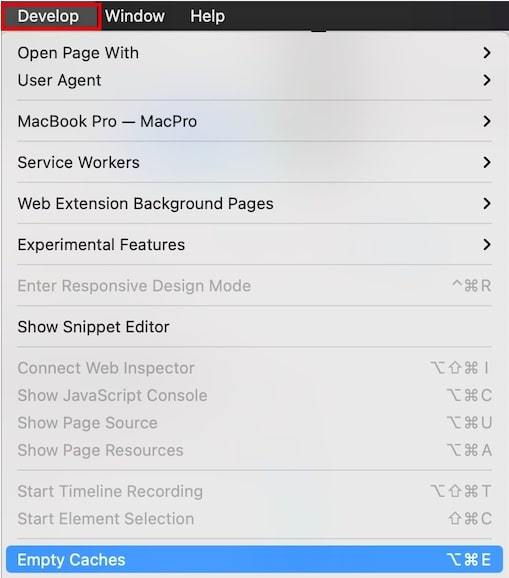
Task: Click chevron arrow beside Service Workers
Action: pos(487,162)
